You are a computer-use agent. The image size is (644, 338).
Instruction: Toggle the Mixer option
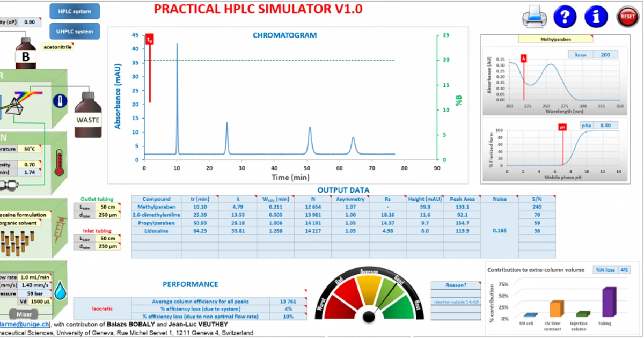click(x=24, y=314)
